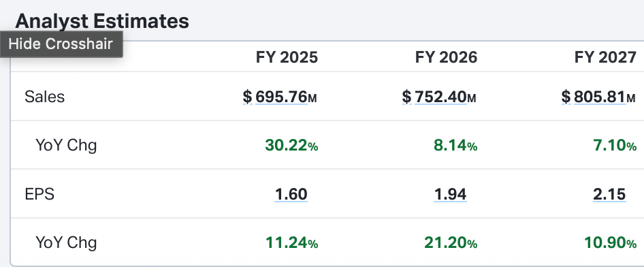This screenshot has height=267, width=644.
Task: Select the FY 2027 column header
Action: pos(606,57)
